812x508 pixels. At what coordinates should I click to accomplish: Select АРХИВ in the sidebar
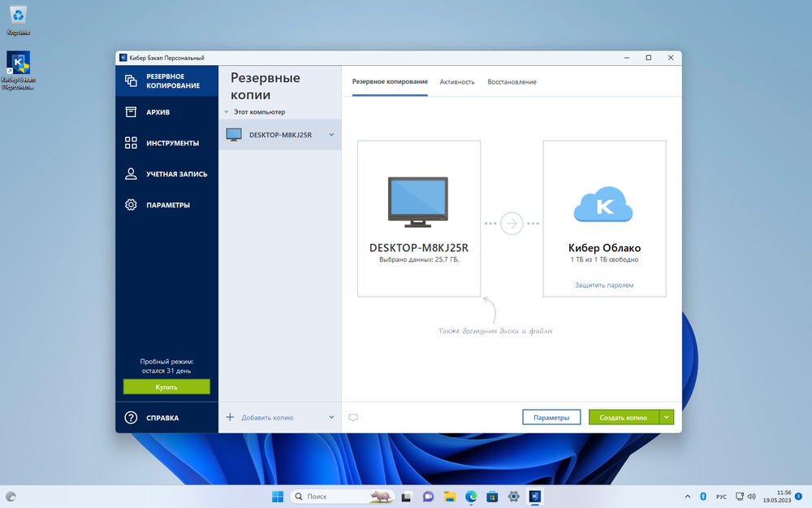(x=166, y=112)
